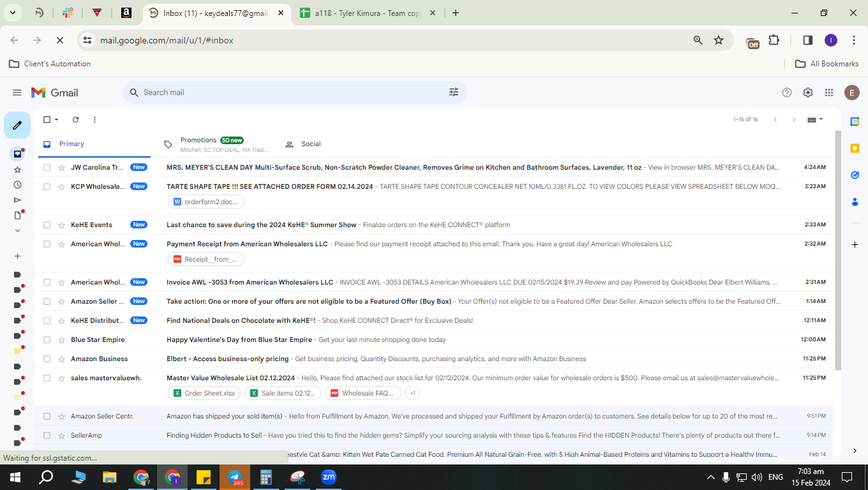Open Google Keep side panel
Screen dimensions: 868x490
pos(855,148)
